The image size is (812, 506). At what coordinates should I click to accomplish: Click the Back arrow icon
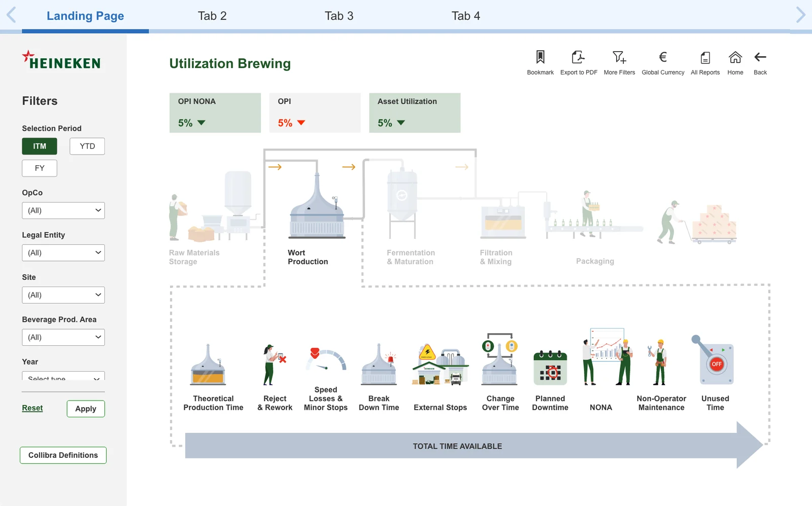coord(760,57)
